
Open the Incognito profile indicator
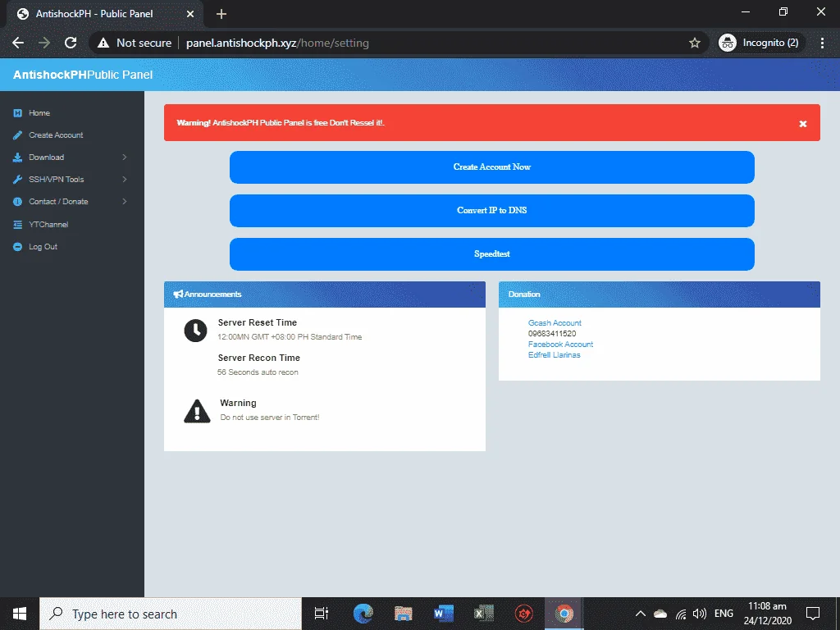(762, 43)
